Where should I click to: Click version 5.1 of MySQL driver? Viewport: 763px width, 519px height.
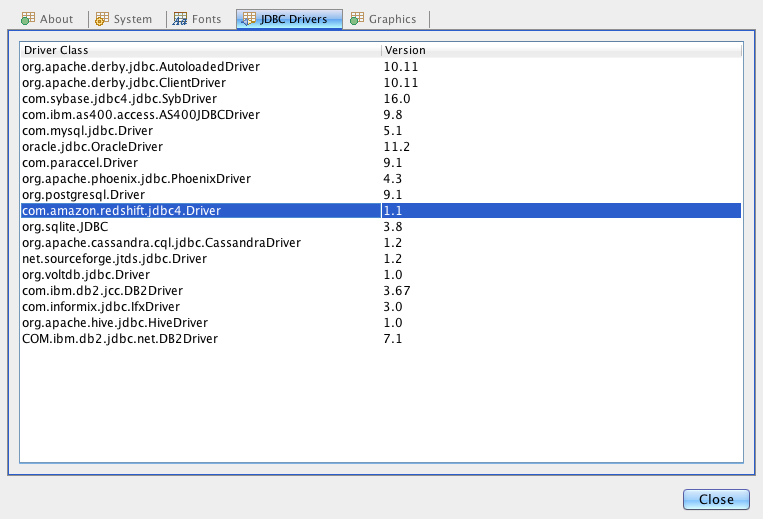click(393, 131)
